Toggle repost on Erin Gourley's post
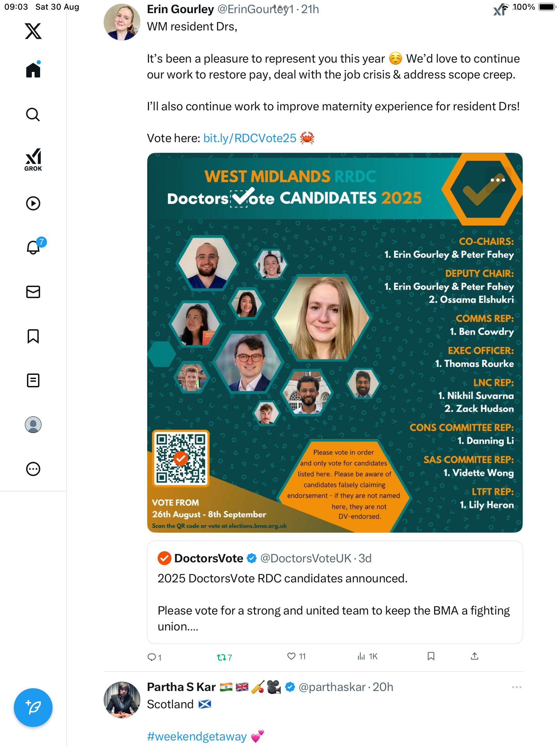 221,657
